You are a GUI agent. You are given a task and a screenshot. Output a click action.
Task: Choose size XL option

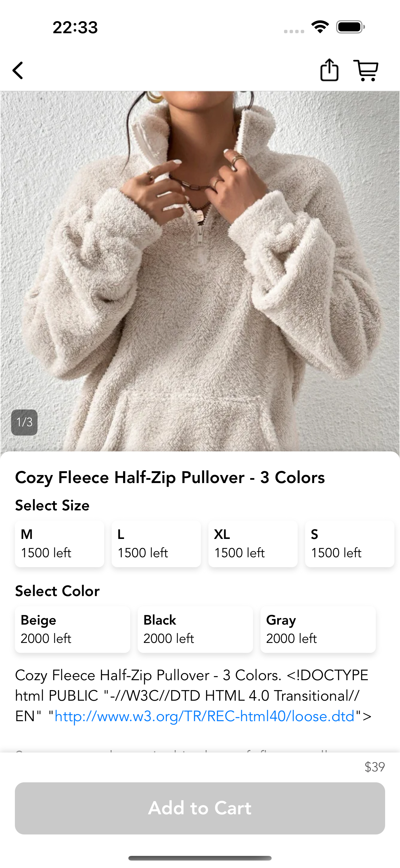click(x=253, y=544)
